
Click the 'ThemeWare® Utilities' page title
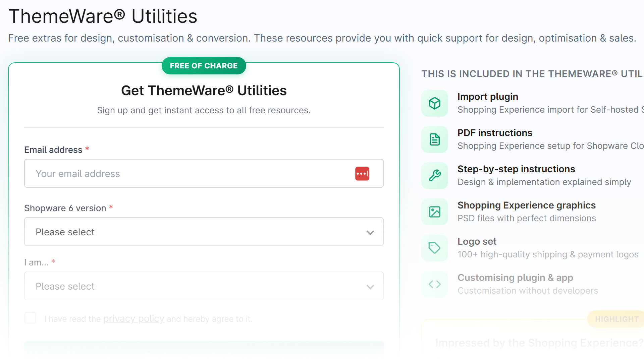point(103,16)
